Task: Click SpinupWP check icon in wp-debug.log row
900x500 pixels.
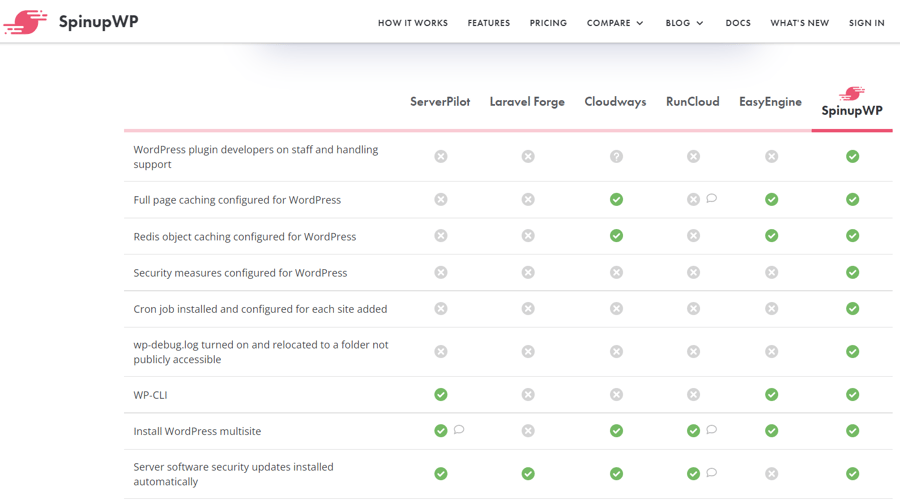Action: click(852, 351)
